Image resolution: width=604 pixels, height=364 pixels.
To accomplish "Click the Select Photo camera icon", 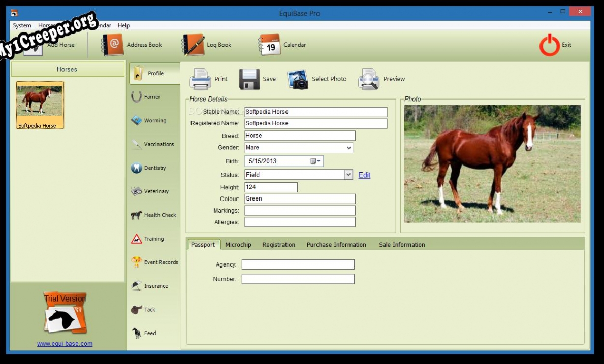I will tap(298, 79).
